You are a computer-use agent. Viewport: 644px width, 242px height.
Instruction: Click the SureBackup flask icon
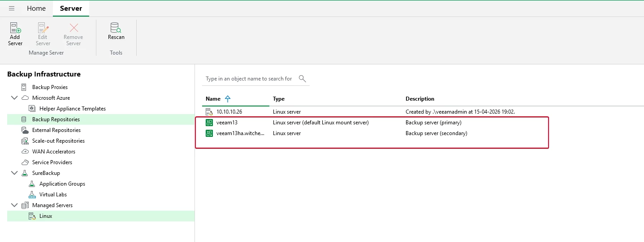[25, 173]
